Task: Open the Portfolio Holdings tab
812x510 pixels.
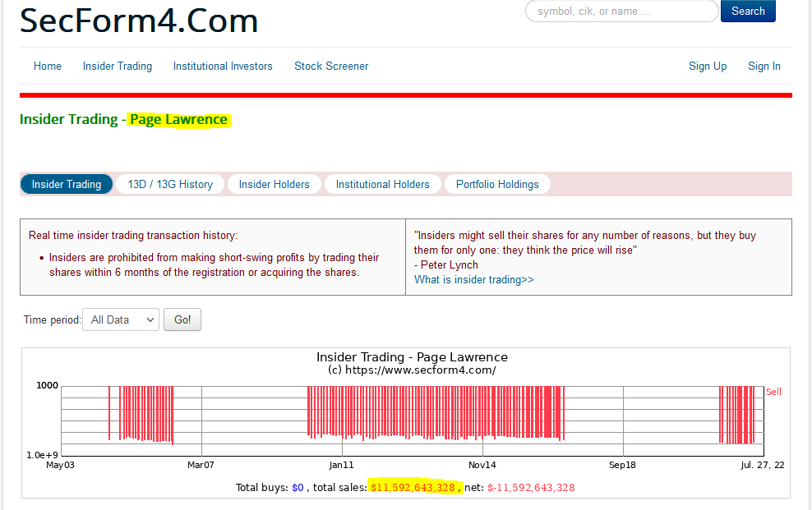Action: pyautogui.click(x=497, y=185)
